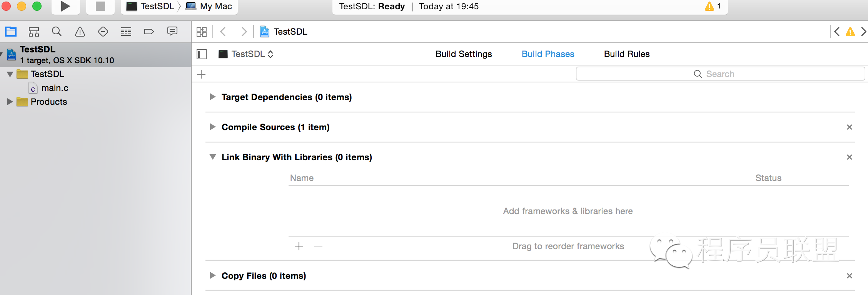Open the Symbol navigator

pyautogui.click(x=34, y=32)
